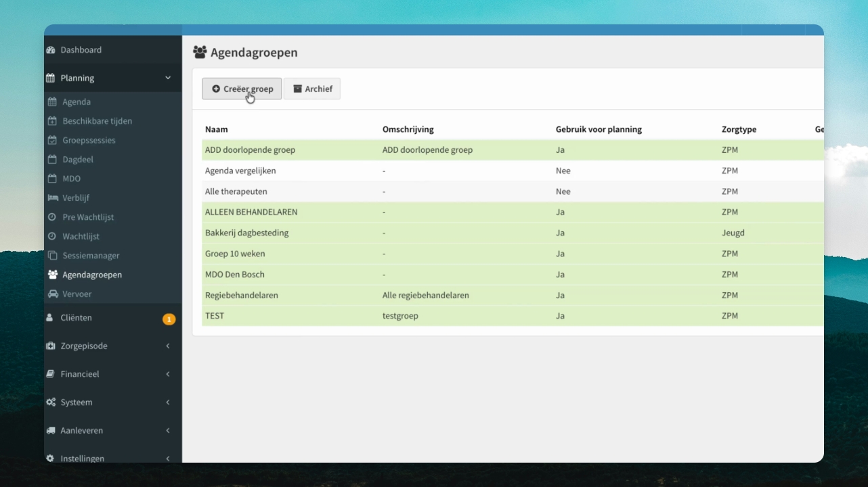868x487 pixels.
Task: Expand the Zorgepisode menu chevron
Action: [x=168, y=346]
